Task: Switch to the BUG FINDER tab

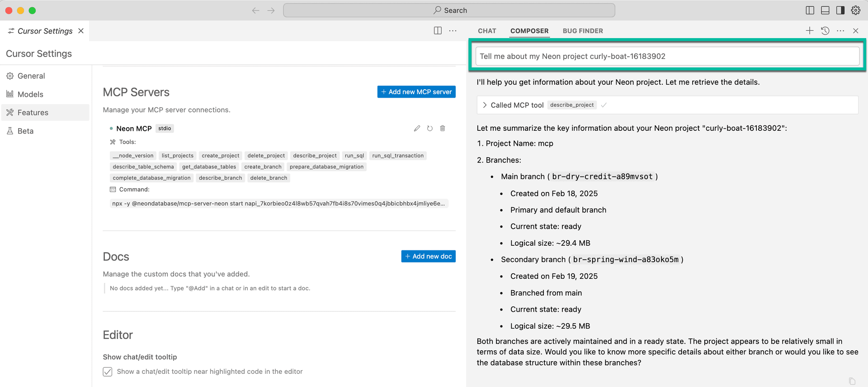Action: click(582, 31)
